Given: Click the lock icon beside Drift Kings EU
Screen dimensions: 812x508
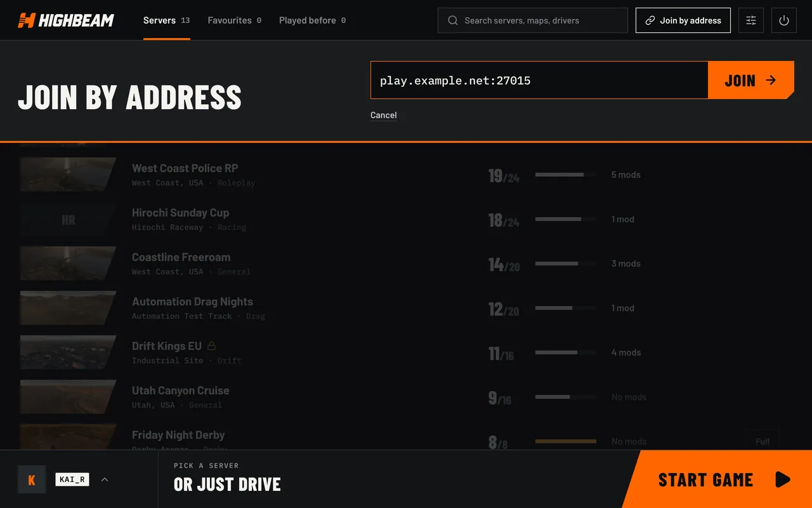Looking at the screenshot, I should pos(212,346).
